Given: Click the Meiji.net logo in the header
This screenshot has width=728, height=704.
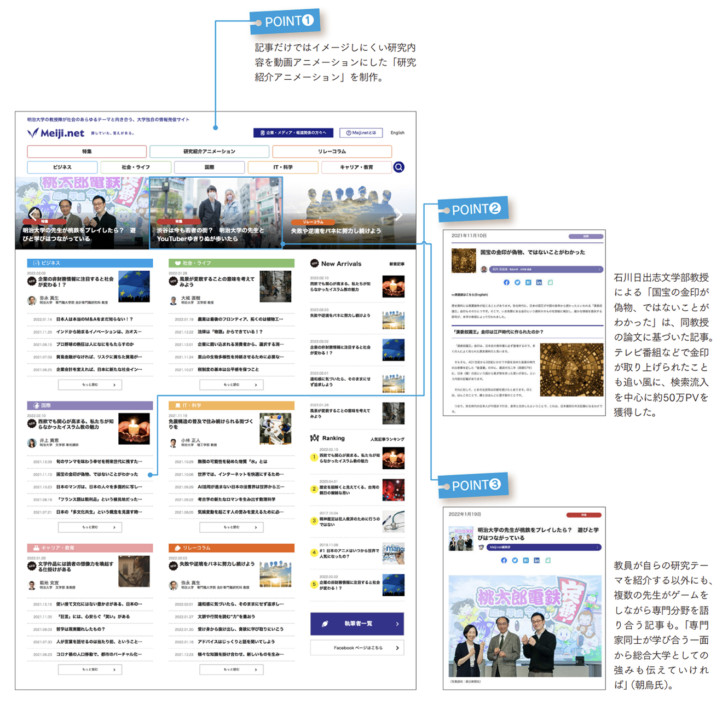Looking at the screenshot, I should click(56, 133).
